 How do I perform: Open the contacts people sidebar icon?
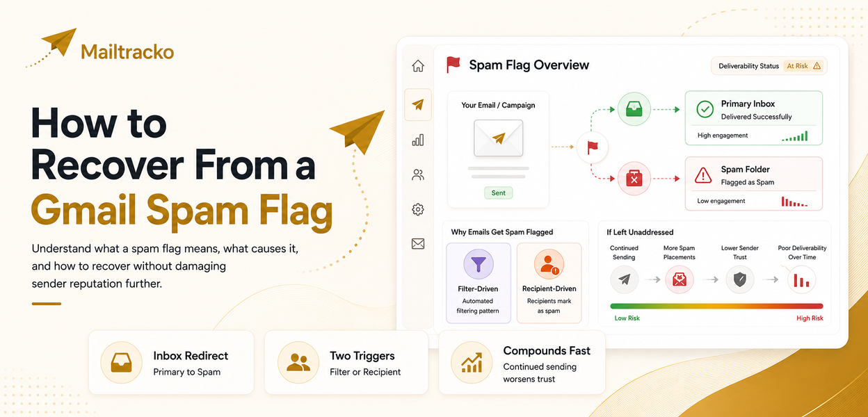(418, 174)
